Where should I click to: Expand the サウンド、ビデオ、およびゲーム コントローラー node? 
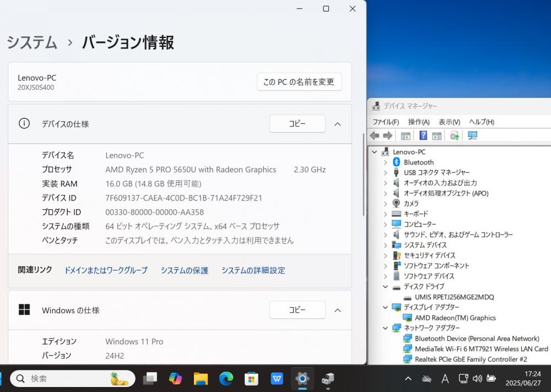(x=386, y=235)
